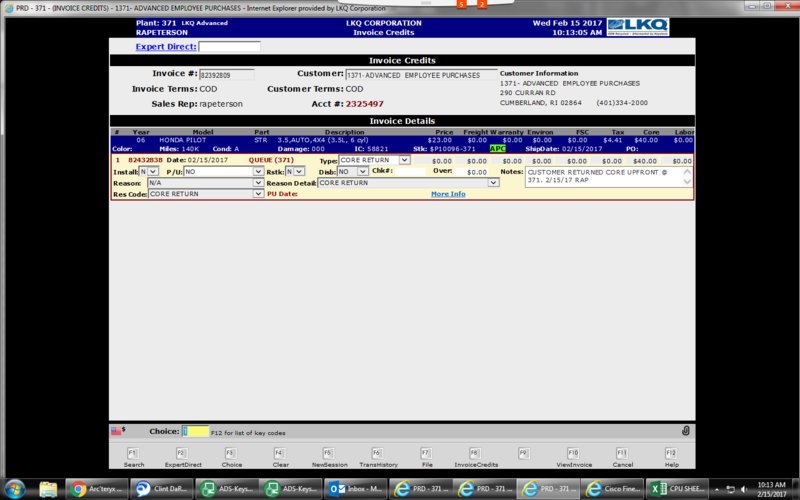The image size is (800, 500).
Task: Select the HONDA PILOT invoice row
Action: pos(402,144)
